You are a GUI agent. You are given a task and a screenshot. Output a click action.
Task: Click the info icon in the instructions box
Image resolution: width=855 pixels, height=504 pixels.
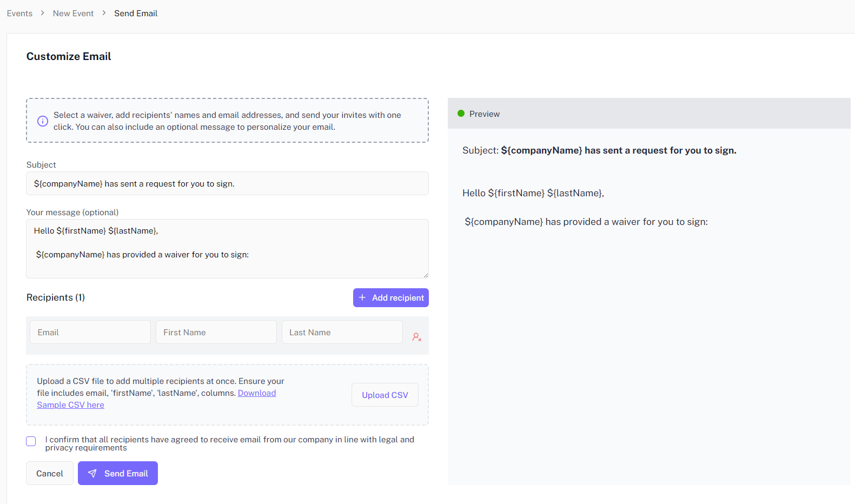coord(42,121)
